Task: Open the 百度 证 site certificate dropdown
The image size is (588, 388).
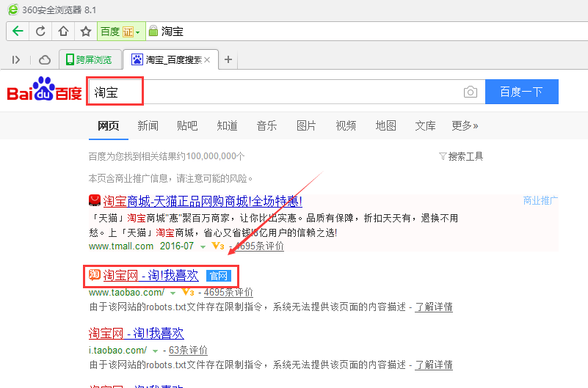Action: (x=121, y=32)
